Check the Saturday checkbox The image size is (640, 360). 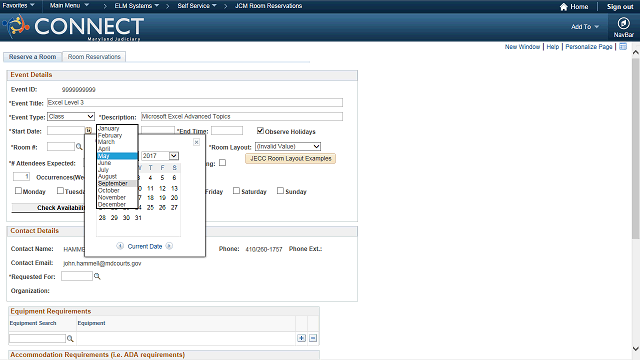coord(236,191)
